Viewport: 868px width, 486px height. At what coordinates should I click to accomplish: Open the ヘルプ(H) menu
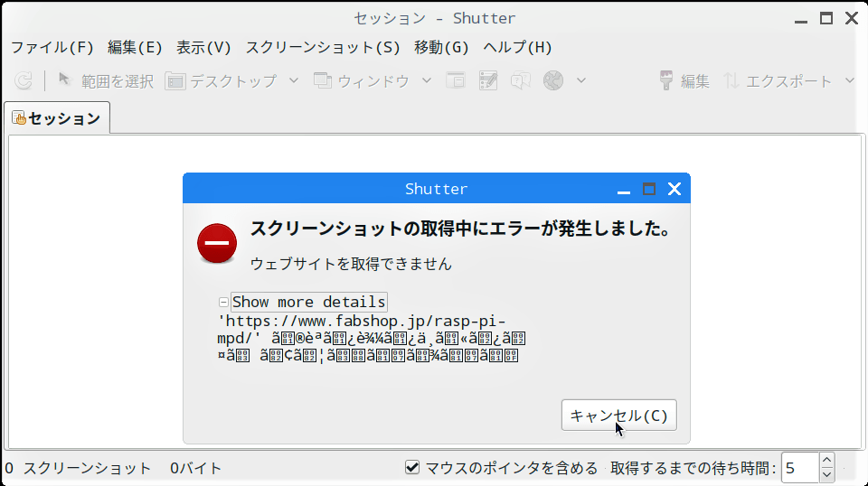point(517,48)
